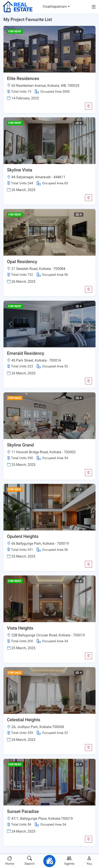Screen dimensions: 99x868
Task: Switch to the Search tab
Action: coord(29,861)
